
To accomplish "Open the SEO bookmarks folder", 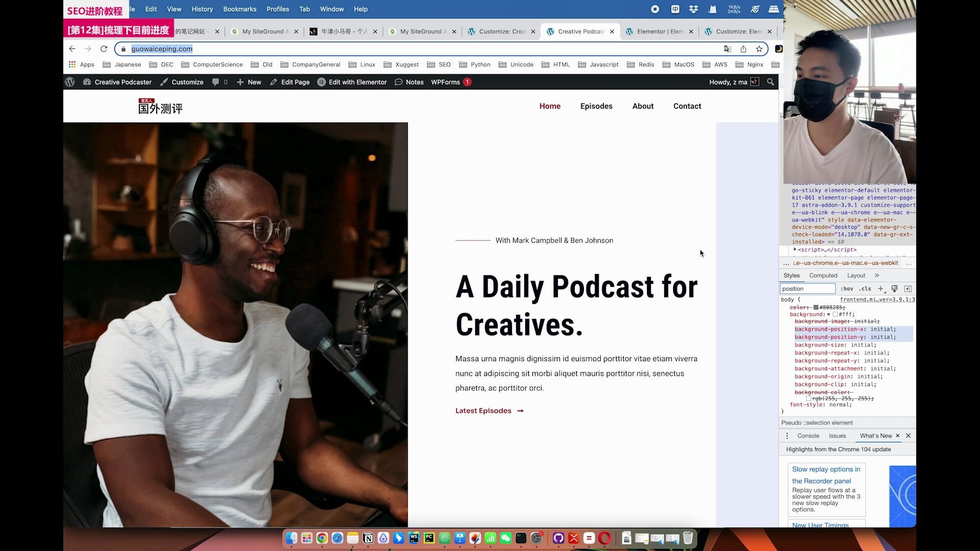I will (439, 65).
